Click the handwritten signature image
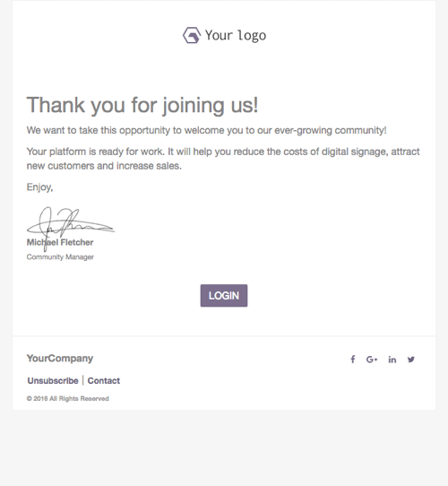 coord(71,229)
